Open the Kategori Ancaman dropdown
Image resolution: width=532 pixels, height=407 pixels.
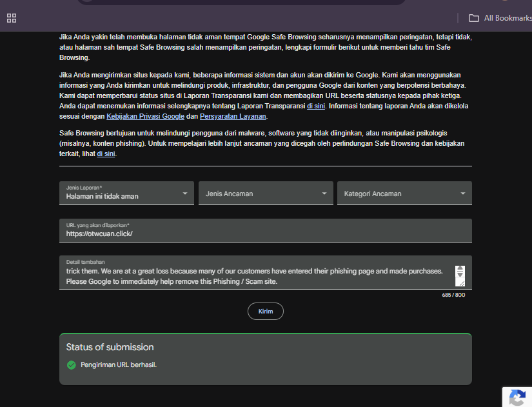pyautogui.click(x=404, y=193)
